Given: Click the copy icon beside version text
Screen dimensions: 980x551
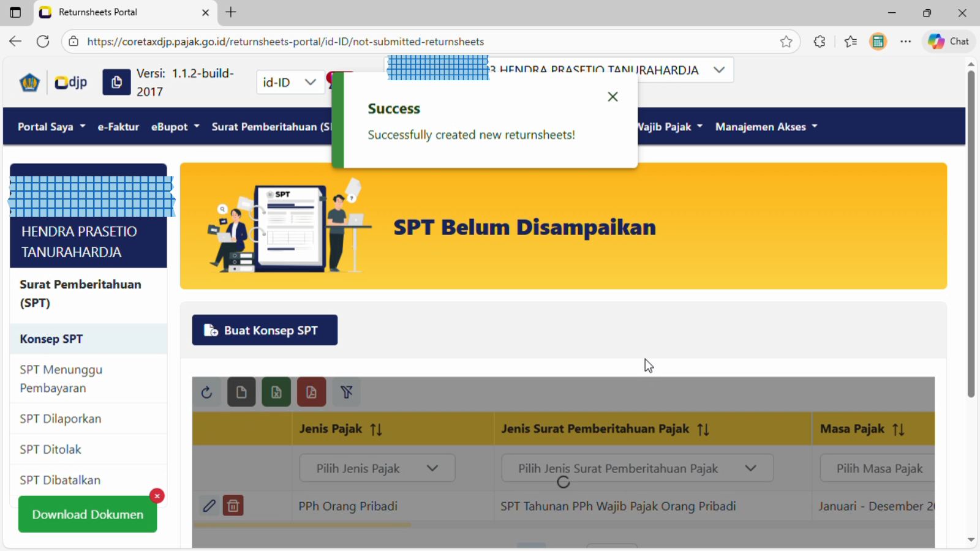Looking at the screenshot, I should pyautogui.click(x=116, y=82).
